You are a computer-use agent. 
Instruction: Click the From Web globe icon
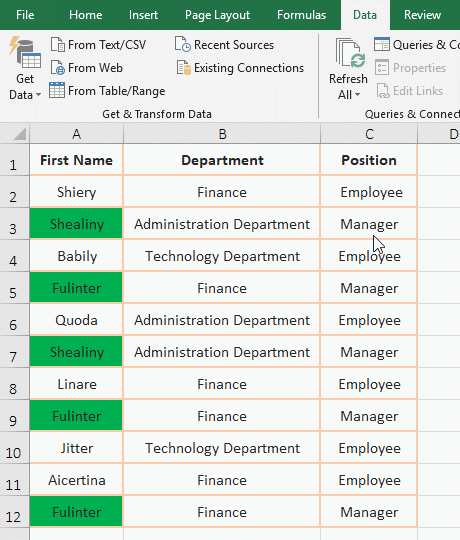pos(58,68)
